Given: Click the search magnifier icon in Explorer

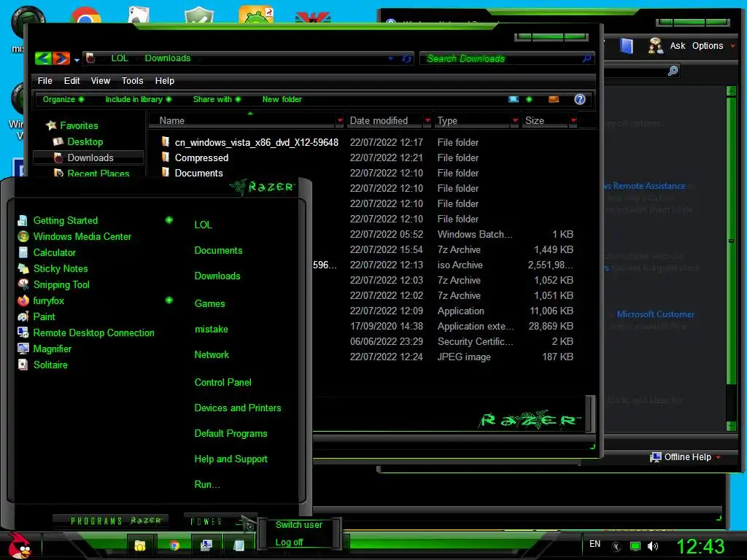Looking at the screenshot, I should click(x=587, y=58).
